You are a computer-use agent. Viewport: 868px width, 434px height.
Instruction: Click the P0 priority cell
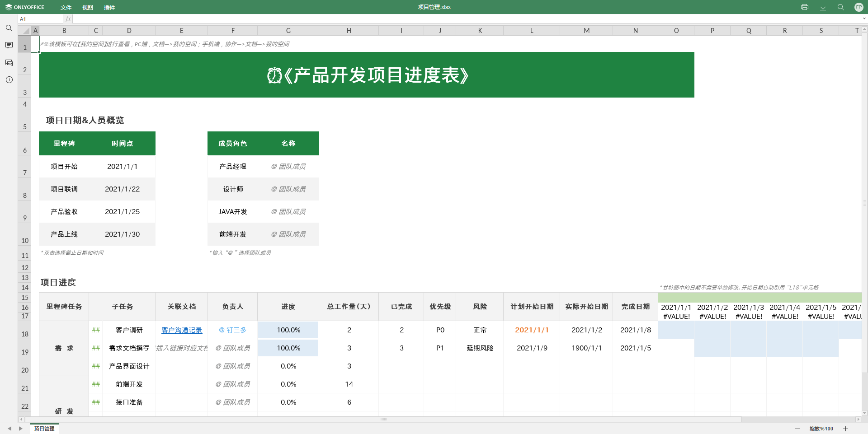(440, 330)
